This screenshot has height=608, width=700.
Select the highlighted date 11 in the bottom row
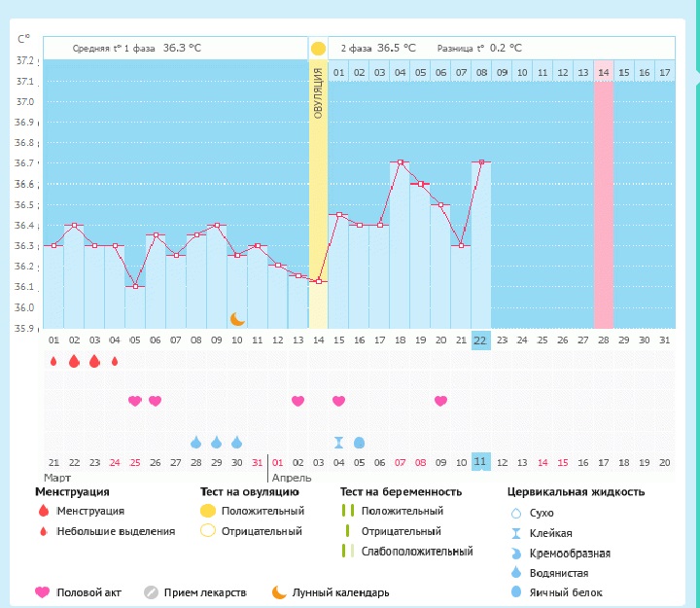pos(480,461)
